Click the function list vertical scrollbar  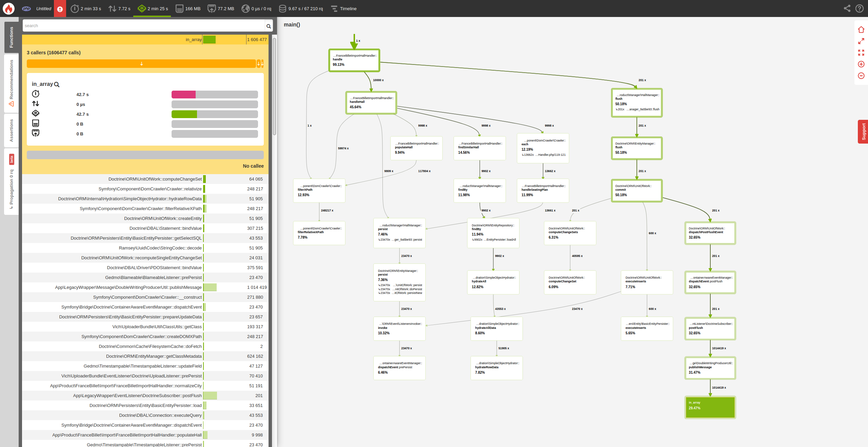click(x=274, y=87)
